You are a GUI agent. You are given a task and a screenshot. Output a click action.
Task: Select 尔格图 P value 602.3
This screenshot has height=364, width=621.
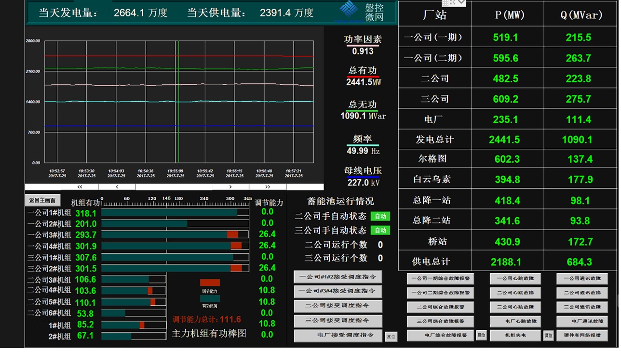coord(507,159)
